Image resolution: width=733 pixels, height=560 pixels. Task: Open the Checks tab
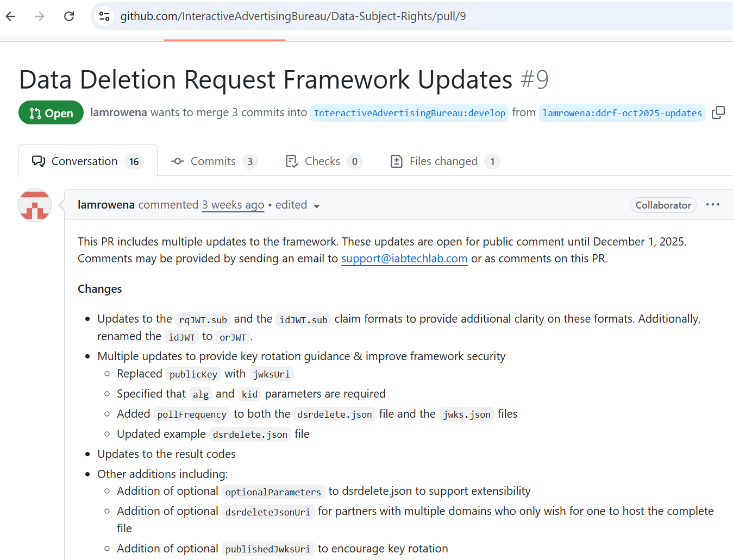pyautogui.click(x=323, y=161)
